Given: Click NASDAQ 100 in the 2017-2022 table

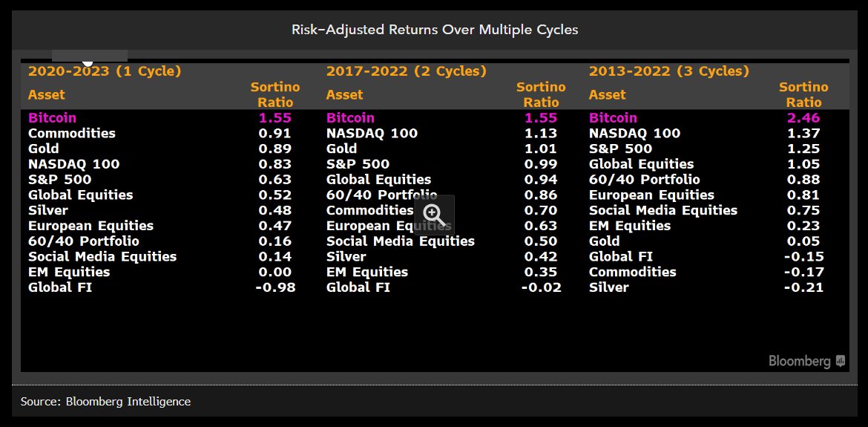Looking at the screenshot, I should click(x=372, y=134).
